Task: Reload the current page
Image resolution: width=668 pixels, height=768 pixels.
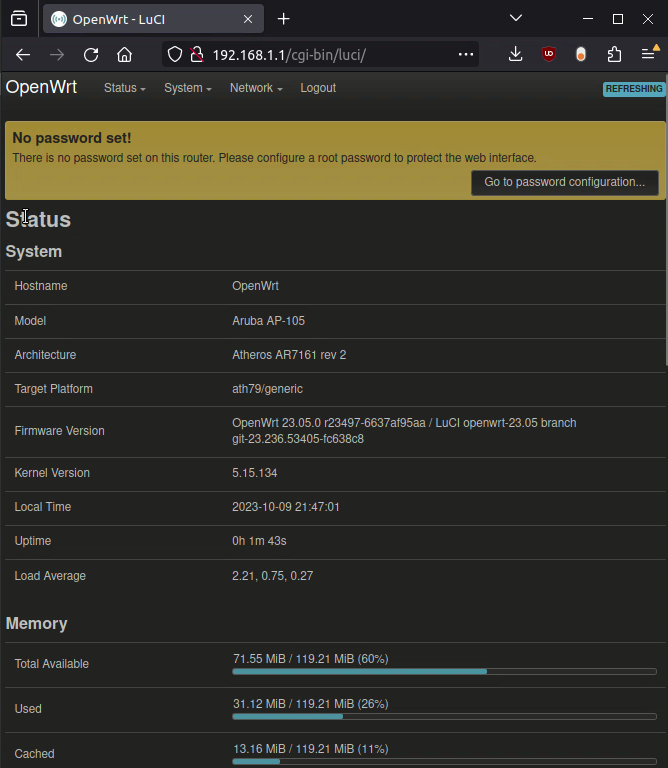Action: pyautogui.click(x=91, y=54)
